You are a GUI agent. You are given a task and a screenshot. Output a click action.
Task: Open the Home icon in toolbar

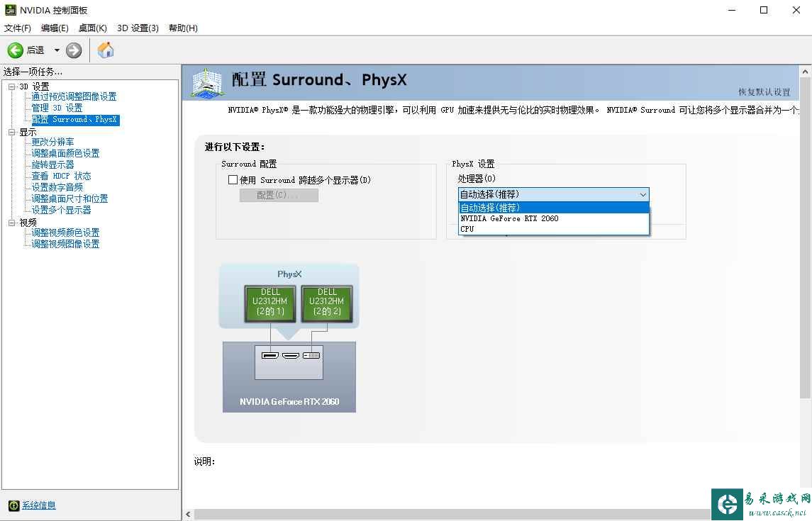pyautogui.click(x=106, y=50)
